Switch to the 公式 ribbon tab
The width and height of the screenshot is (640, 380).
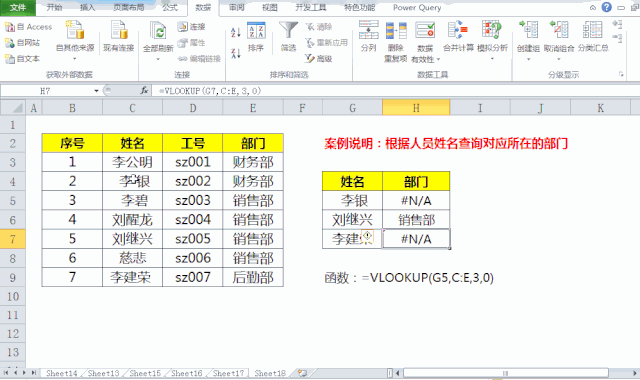(x=170, y=7)
